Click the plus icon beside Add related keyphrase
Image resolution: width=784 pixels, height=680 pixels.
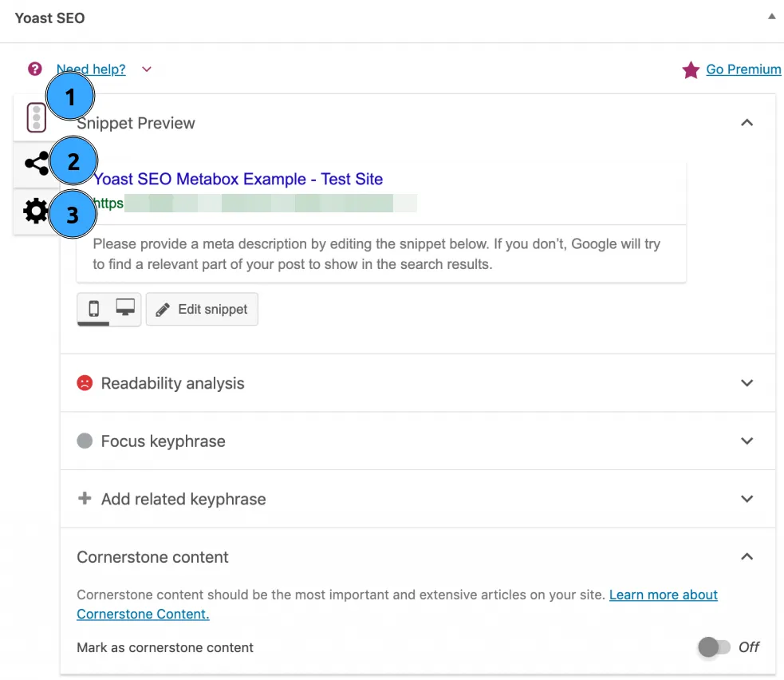(x=84, y=499)
